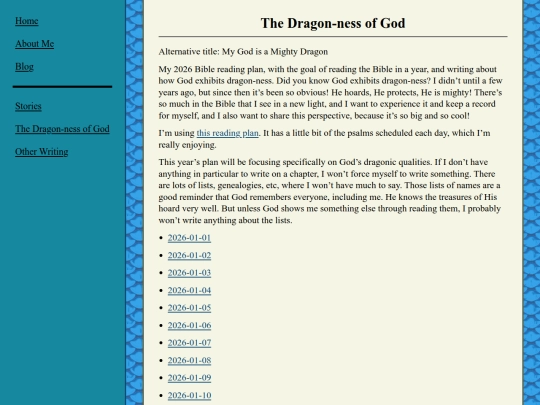This screenshot has width=540, height=405.
Task: Click the paragraph starting 'My 2026 Bible reading plan'
Action: tap(331, 92)
